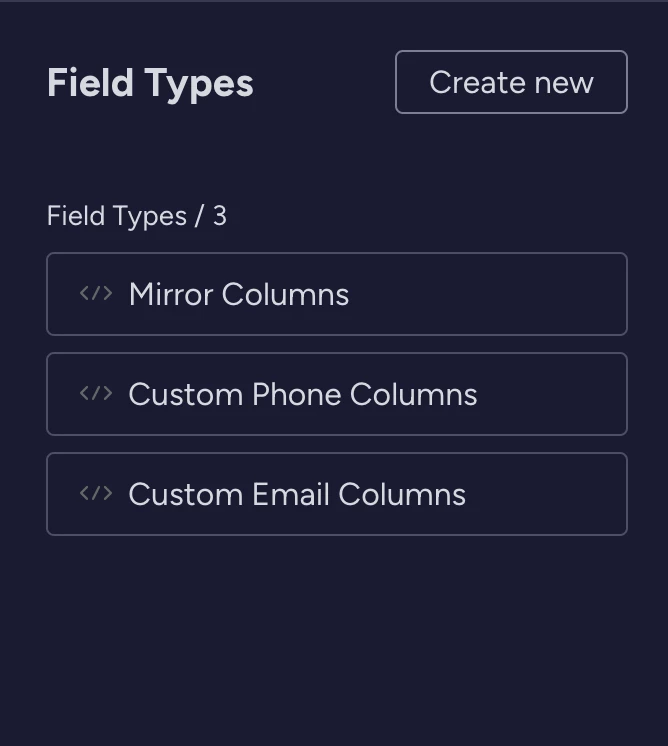
Task: Open the Mirror Columns field type
Action: click(x=337, y=294)
